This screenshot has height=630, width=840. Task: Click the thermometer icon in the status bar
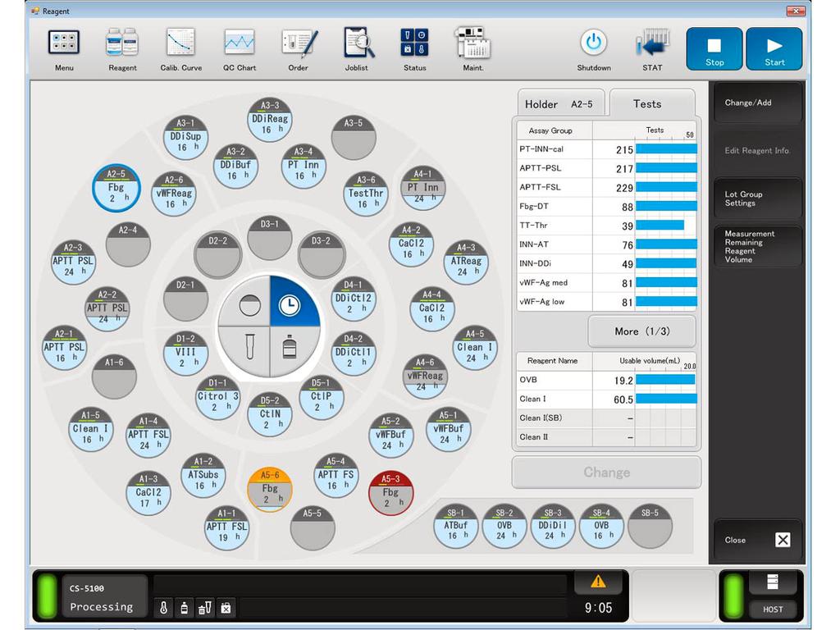[163, 608]
